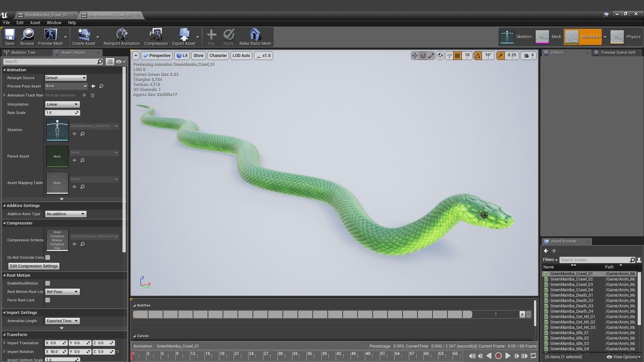Click the Reimport Animation icon
The height and width of the screenshot is (362, 644).
pyautogui.click(x=122, y=35)
